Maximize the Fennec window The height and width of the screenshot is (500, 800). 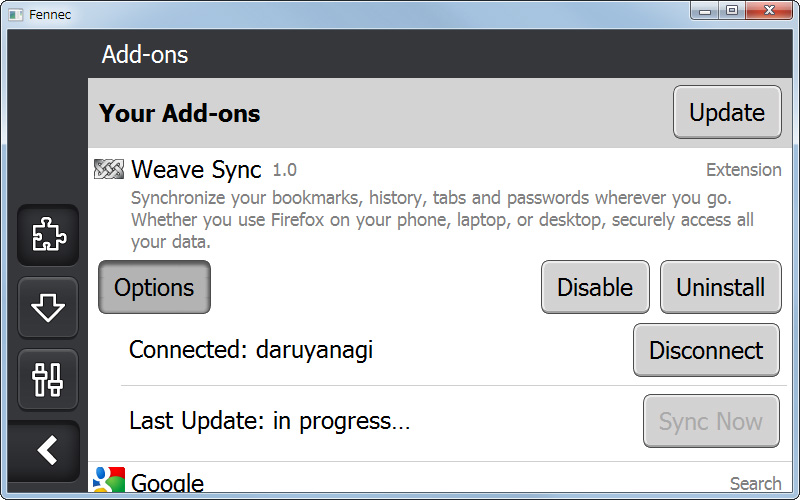732,11
